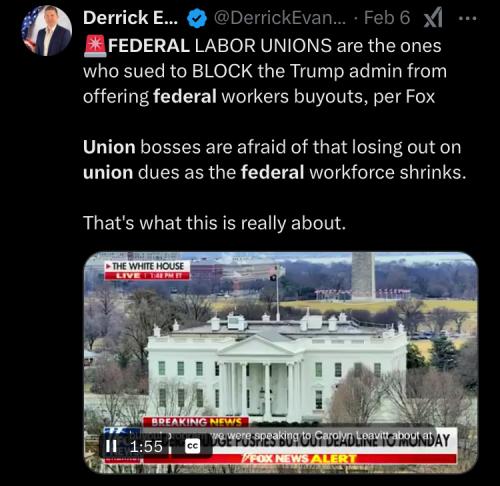Click the bold Union word in post

tap(109, 147)
